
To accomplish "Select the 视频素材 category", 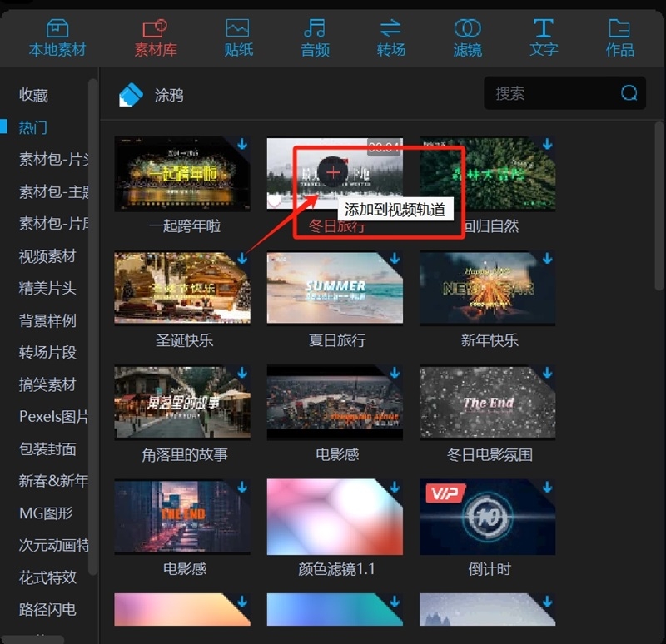I will (x=47, y=256).
